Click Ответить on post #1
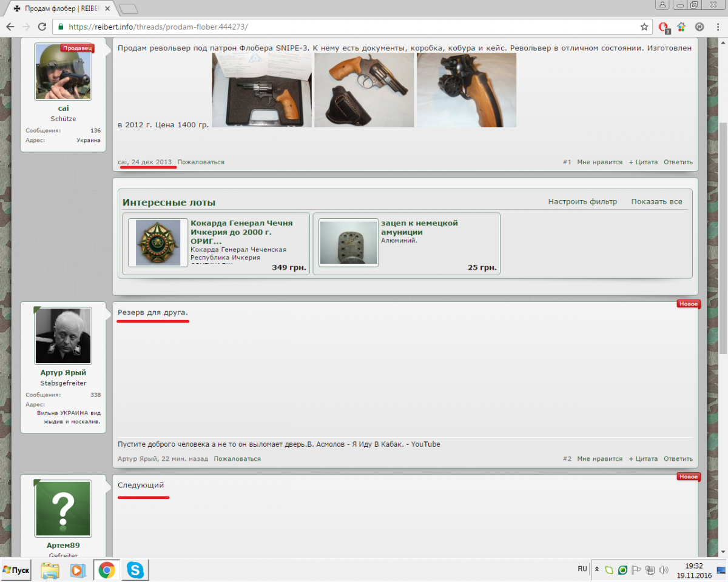The width and height of the screenshot is (728, 582). click(x=678, y=162)
